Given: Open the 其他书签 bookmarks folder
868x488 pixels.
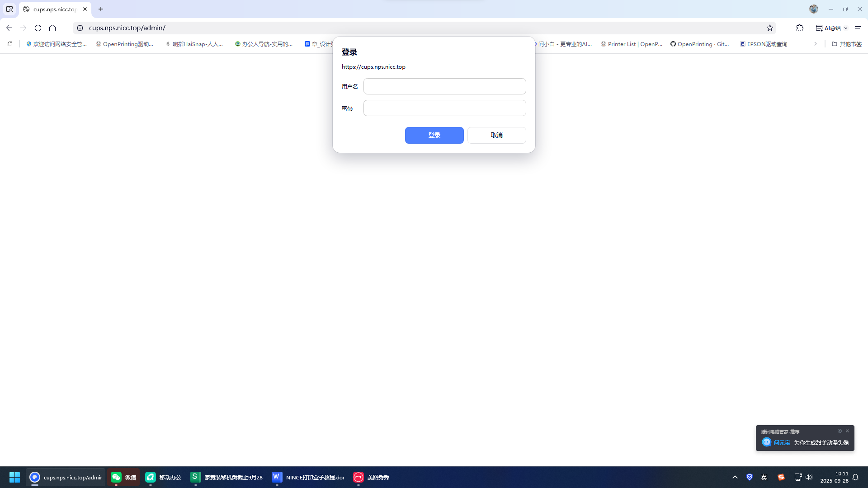Looking at the screenshot, I should pyautogui.click(x=847, y=44).
